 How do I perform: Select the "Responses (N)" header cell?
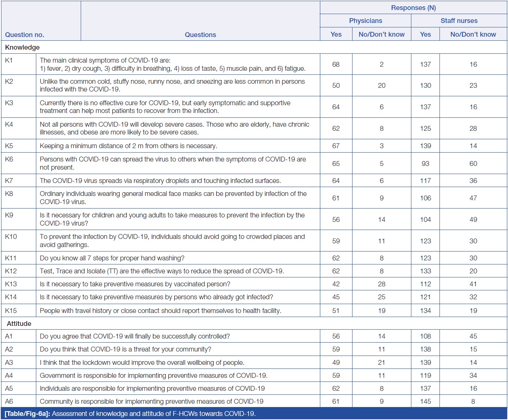[x=413, y=8]
